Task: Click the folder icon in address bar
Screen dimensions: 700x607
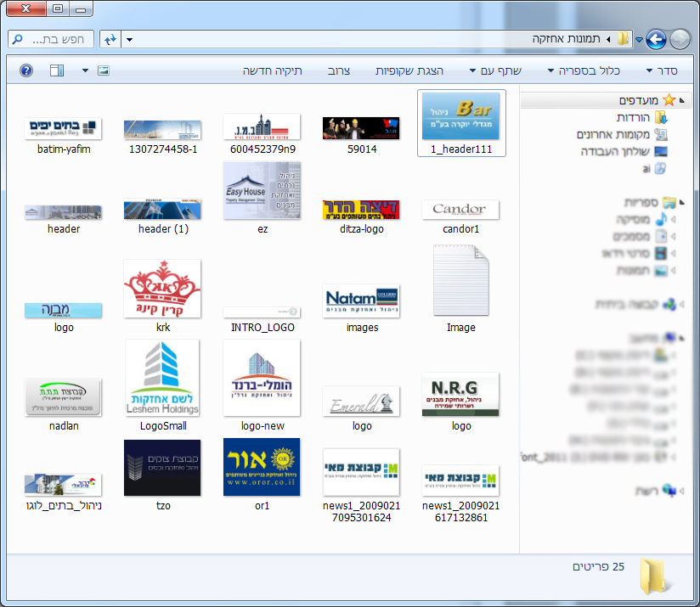Action: coord(624,39)
